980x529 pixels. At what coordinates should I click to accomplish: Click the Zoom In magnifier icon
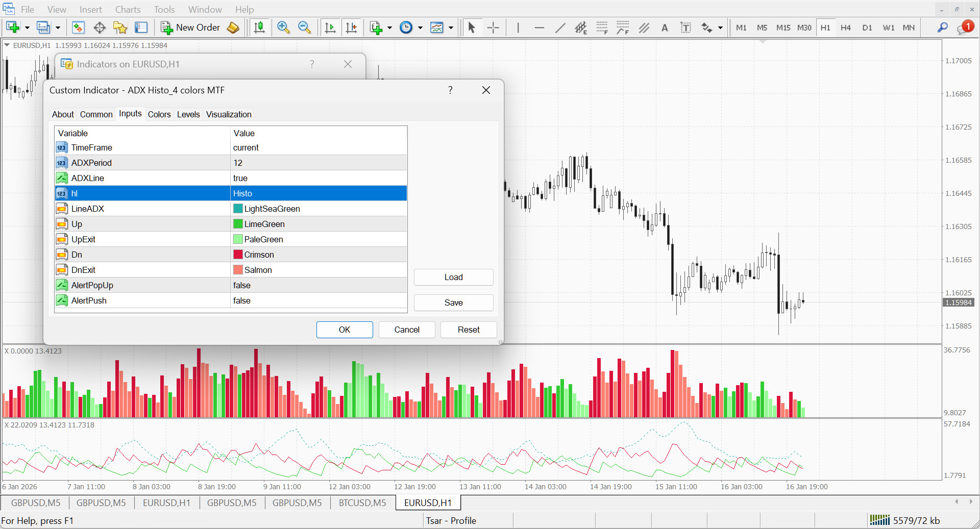[x=283, y=28]
